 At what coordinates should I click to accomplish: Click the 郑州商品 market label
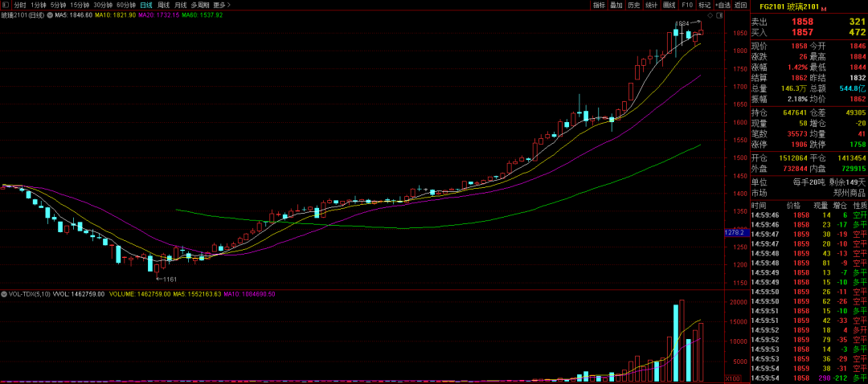tap(850, 193)
